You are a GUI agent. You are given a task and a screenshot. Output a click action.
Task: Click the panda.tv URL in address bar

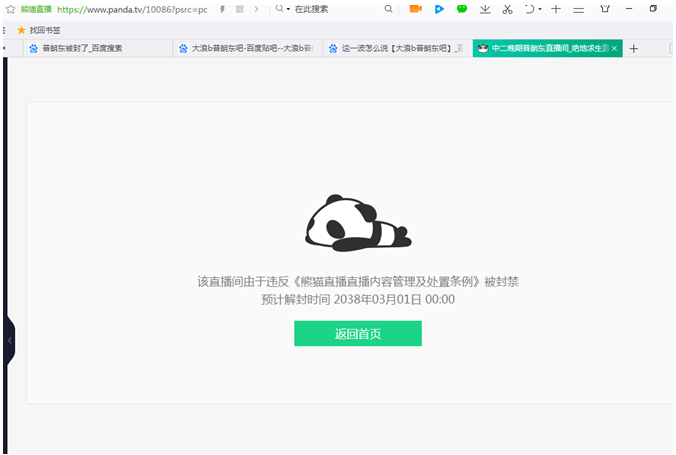132,9
